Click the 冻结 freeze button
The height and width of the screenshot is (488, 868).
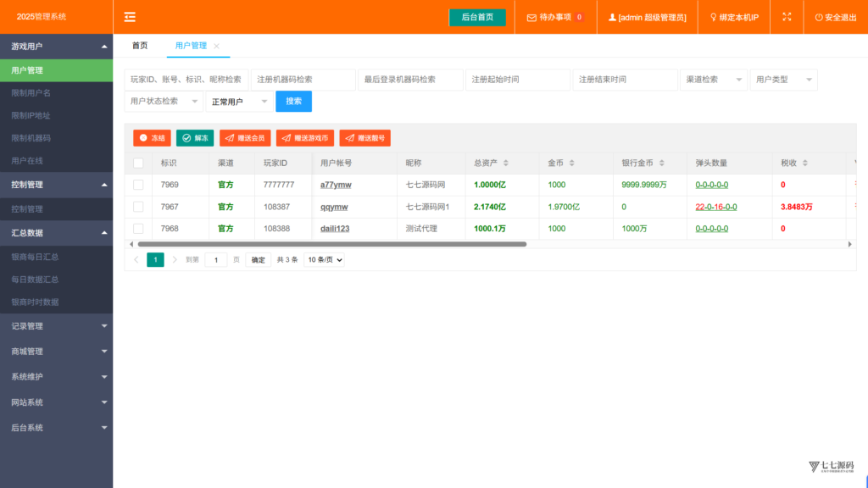pos(152,138)
